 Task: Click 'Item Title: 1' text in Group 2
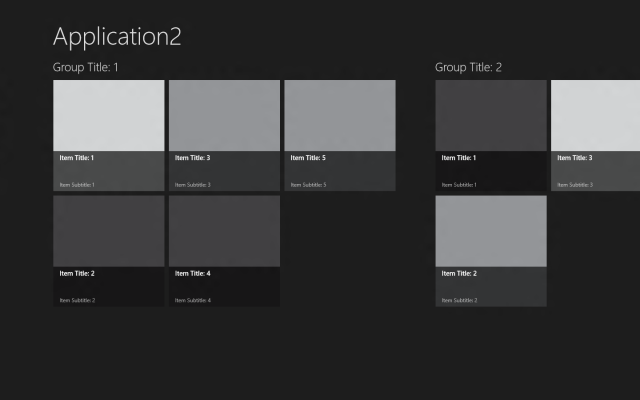point(459,158)
